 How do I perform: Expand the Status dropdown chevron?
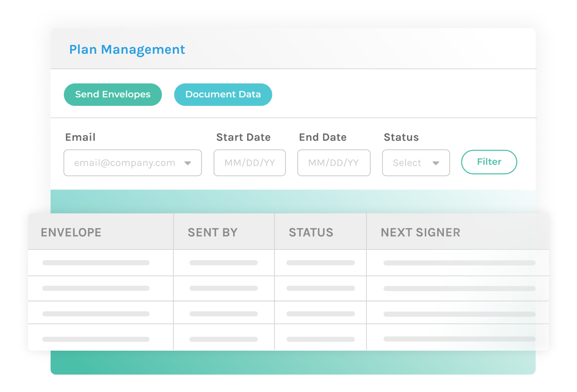pos(436,163)
